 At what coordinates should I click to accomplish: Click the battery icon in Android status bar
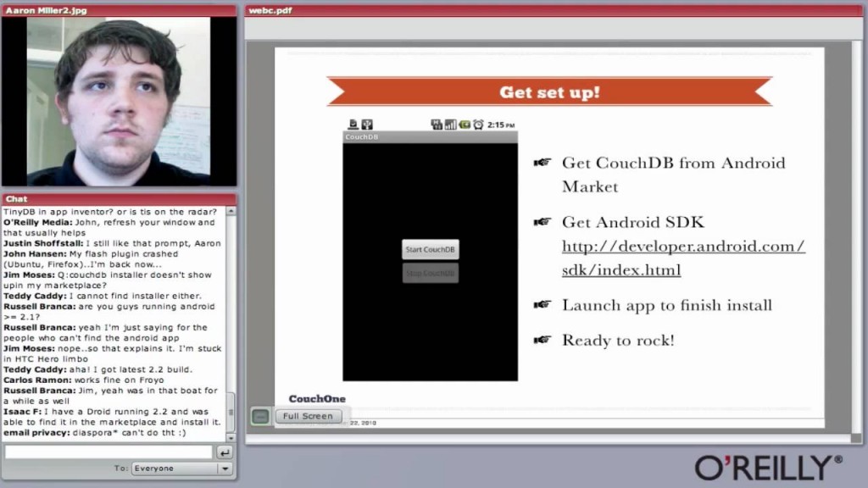[x=465, y=125]
